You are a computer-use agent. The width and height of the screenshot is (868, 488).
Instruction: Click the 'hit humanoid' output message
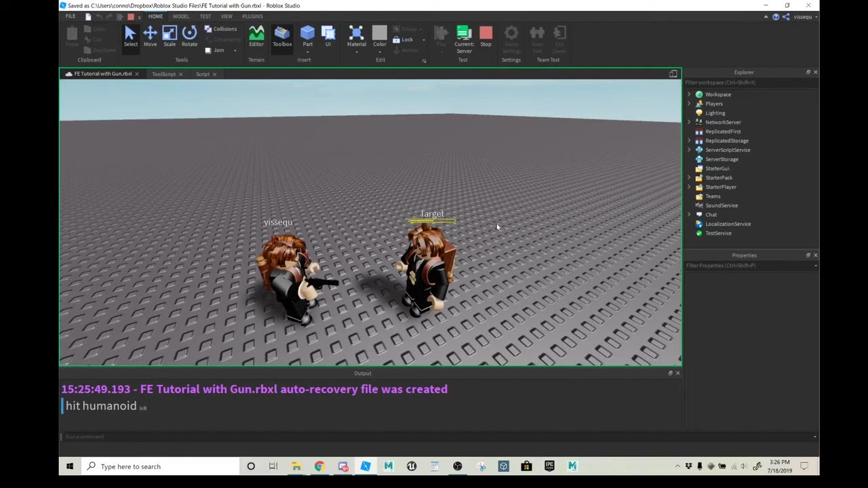pyautogui.click(x=101, y=406)
